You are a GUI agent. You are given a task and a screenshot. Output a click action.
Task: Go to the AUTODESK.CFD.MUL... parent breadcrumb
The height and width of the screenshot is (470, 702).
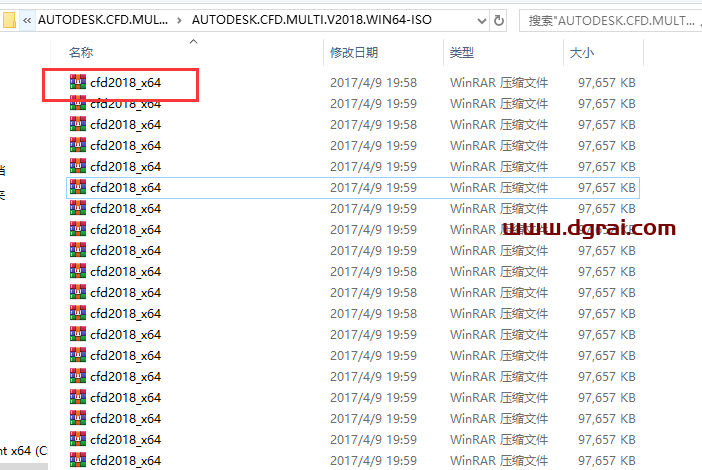tap(103, 18)
